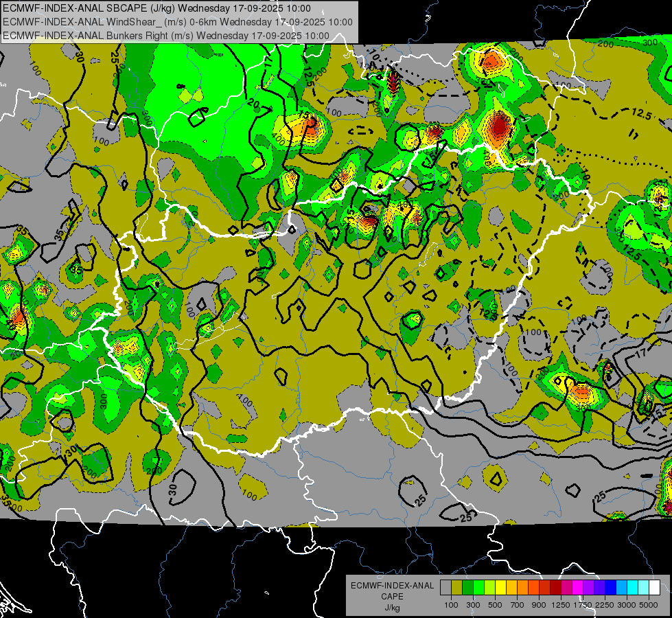Pick the olive swatch in the CAPE legend
672x618 pixels.
457,587
